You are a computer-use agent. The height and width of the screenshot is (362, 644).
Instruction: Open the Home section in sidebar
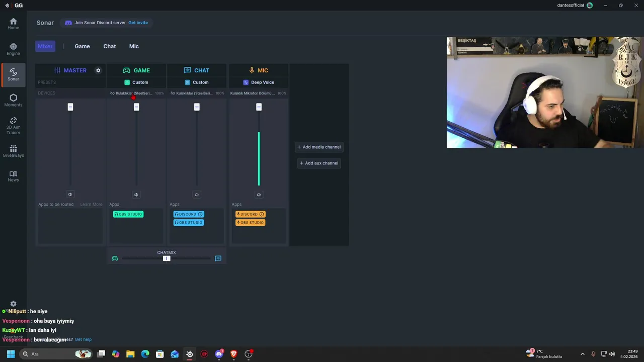13,24
